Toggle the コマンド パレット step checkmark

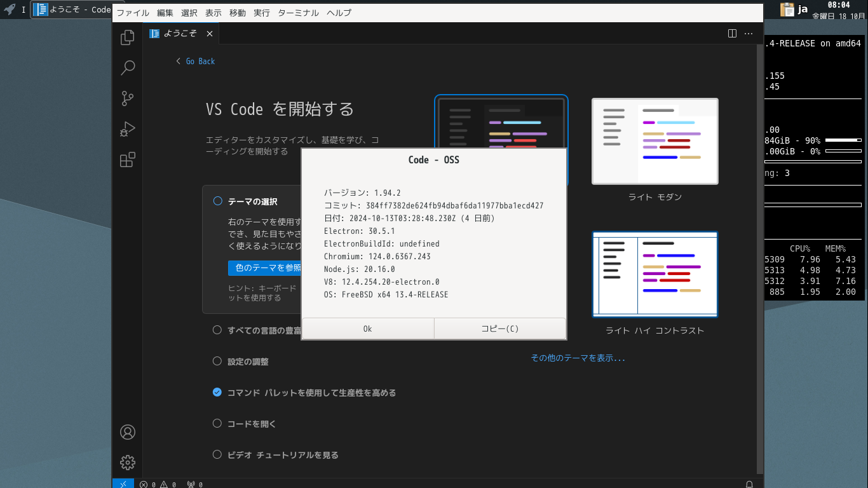217,392
